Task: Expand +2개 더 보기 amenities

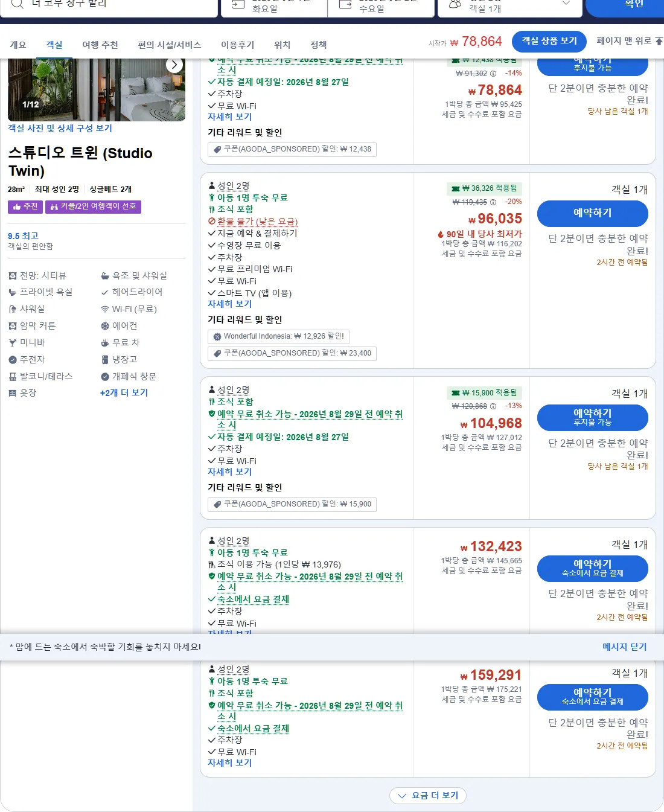Action: [x=124, y=392]
